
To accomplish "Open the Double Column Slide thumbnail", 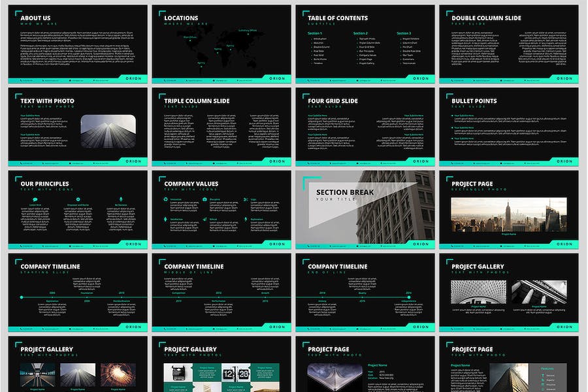I will [x=508, y=44].
